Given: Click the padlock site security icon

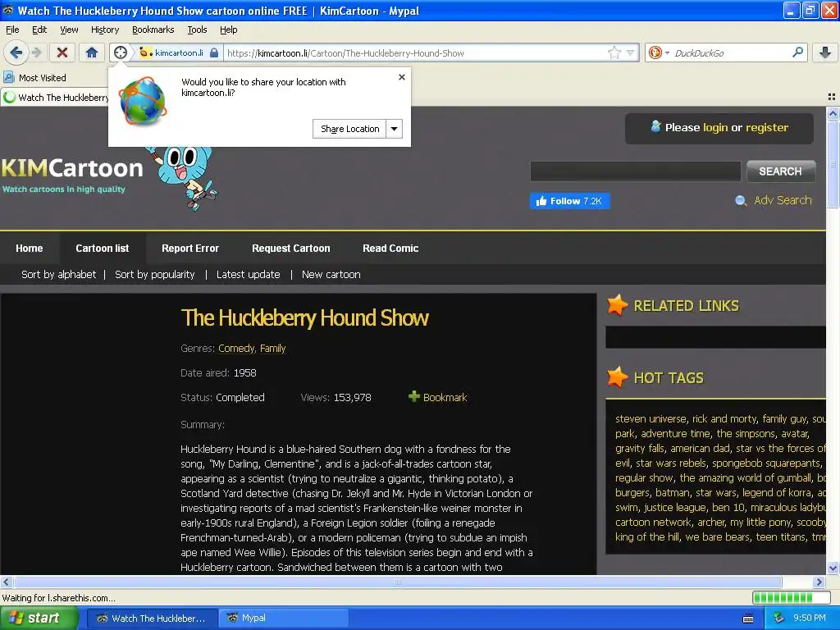Looking at the screenshot, I should coord(214,52).
